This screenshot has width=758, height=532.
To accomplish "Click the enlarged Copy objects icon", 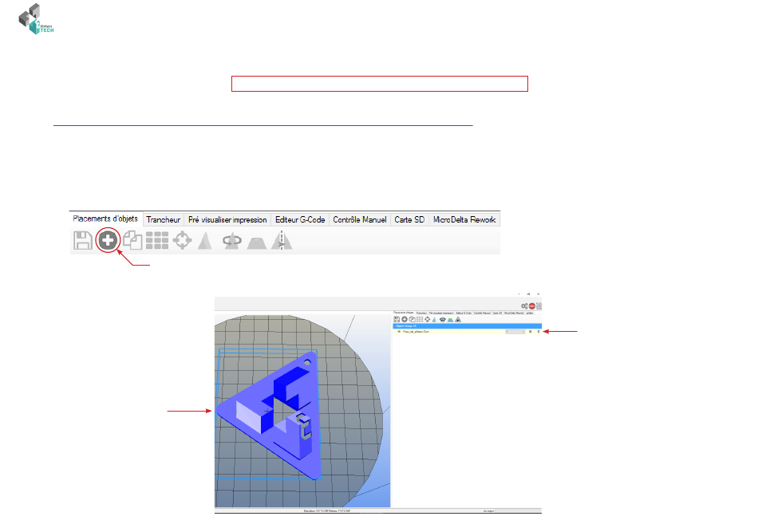I will (x=132, y=240).
